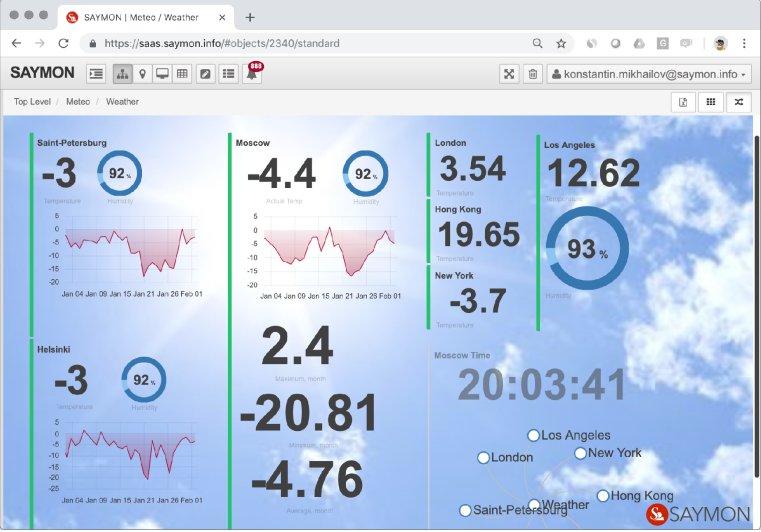Viewport: 761px width, 532px height.
Task: Click the Moscow 92% humidity gauge
Action: coord(365,174)
